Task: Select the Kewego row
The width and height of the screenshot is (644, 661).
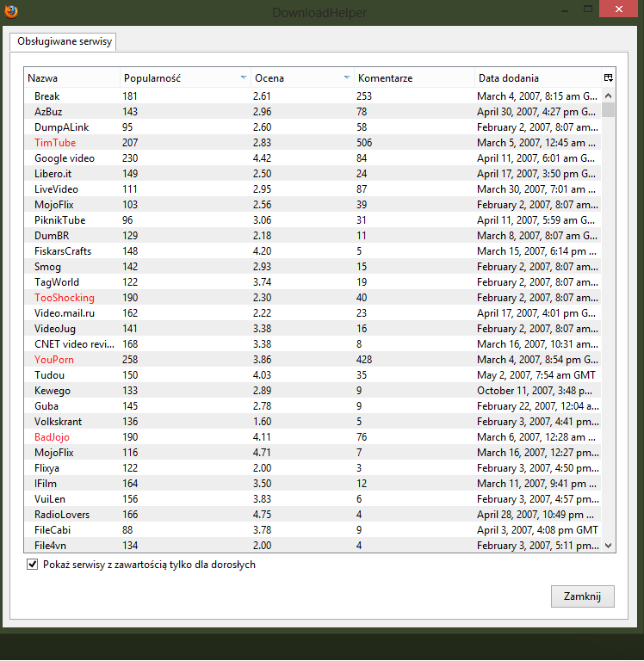Action: [313, 391]
